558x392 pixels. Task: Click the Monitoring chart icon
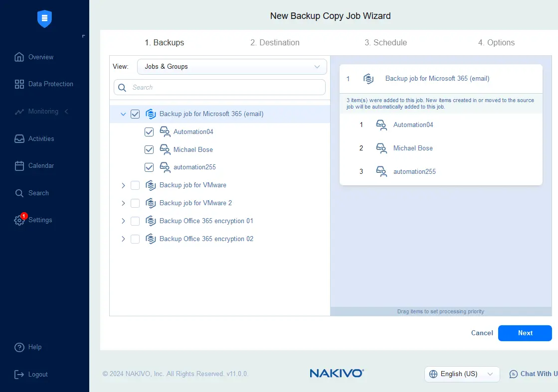pos(19,112)
